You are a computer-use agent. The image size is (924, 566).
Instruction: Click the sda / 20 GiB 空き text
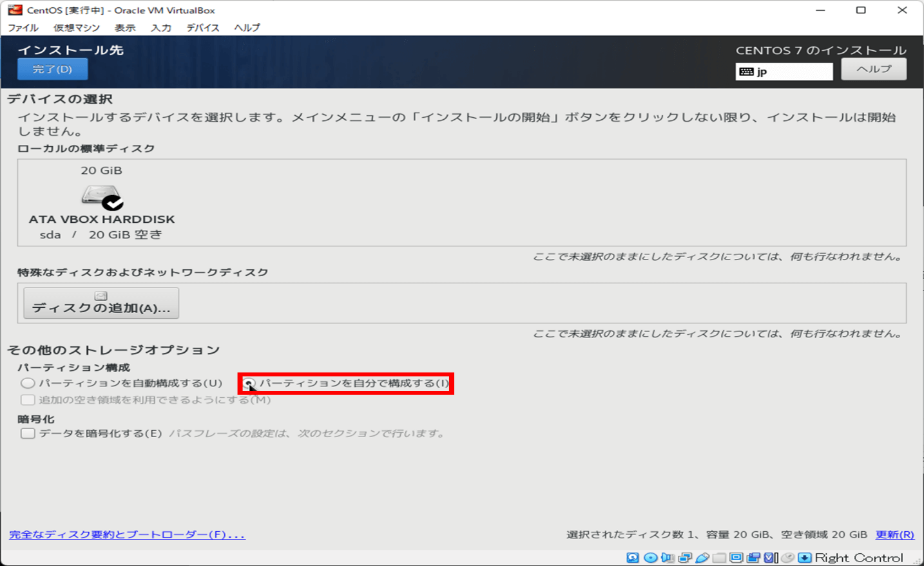point(101,234)
